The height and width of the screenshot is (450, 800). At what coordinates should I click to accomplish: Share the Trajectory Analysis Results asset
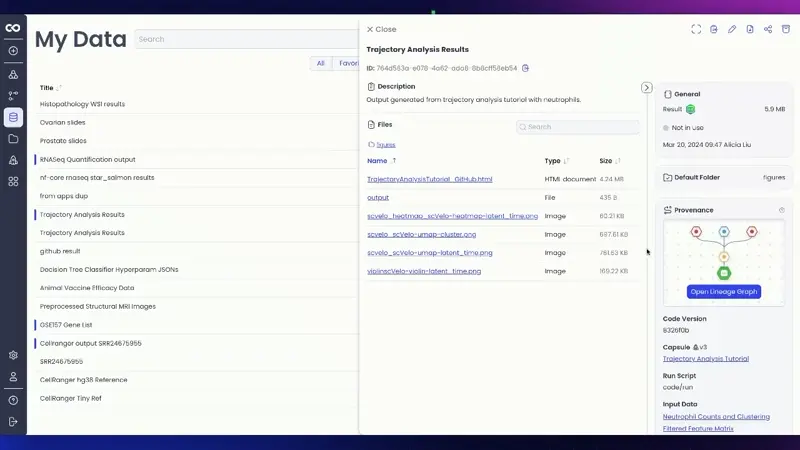coord(768,29)
